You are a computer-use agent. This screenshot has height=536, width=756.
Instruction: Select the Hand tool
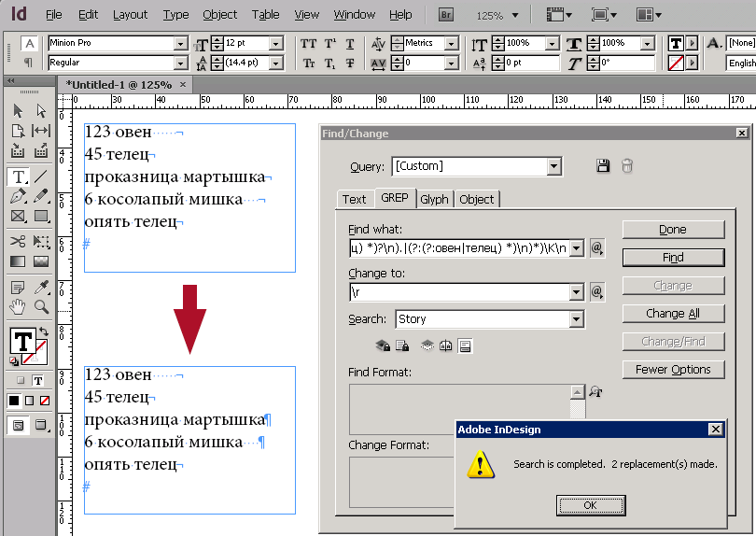coord(18,307)
